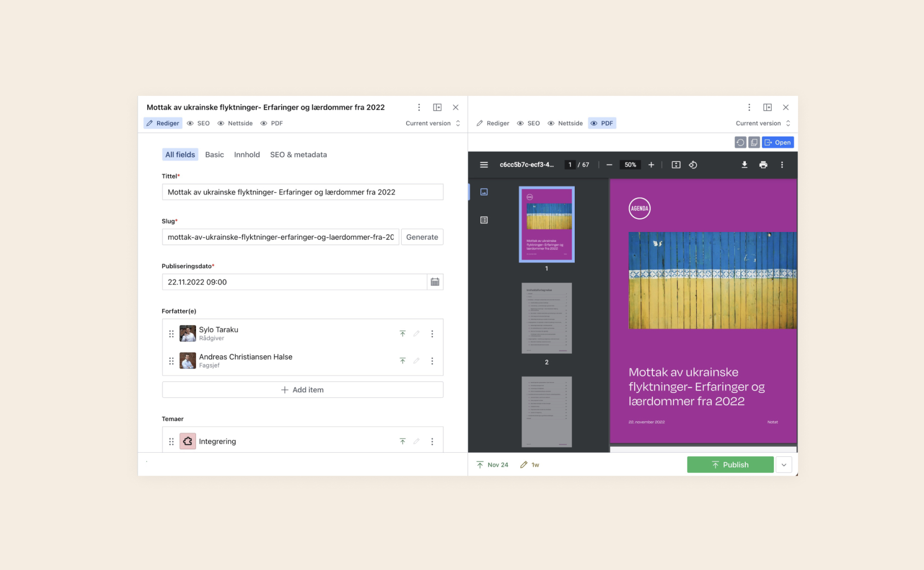The height and width of the screenshot is (570, 924).
Task: Download the PDF file
Action: [x=744, y=164]
